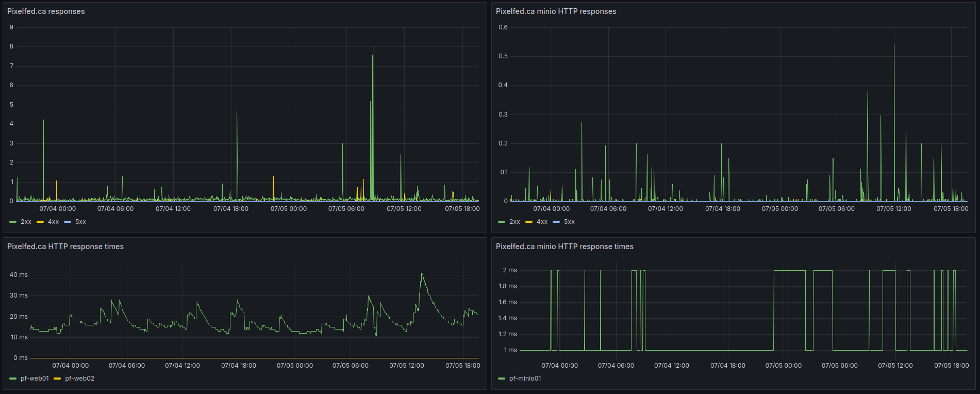
Task: Click the '2 ms' y-axis label
Action: tap(510, 270)
